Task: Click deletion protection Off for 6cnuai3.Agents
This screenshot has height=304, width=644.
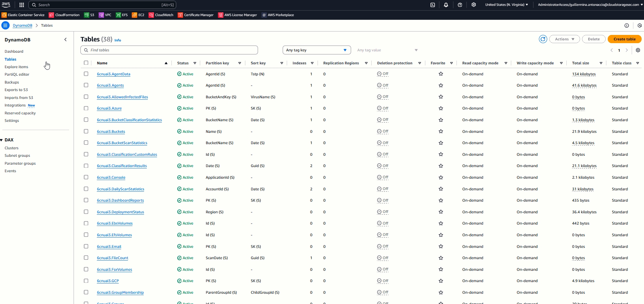Action: click(x=383, y=85)
